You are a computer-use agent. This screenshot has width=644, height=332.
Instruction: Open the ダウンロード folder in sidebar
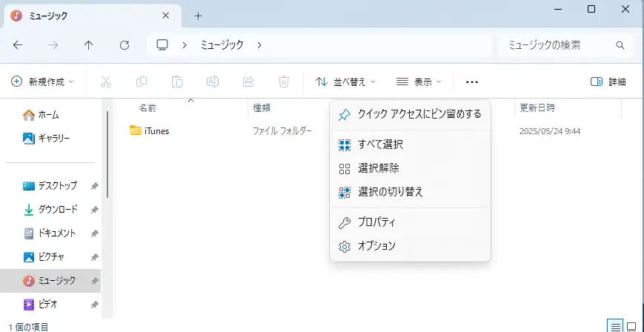[x=57, y=210]
